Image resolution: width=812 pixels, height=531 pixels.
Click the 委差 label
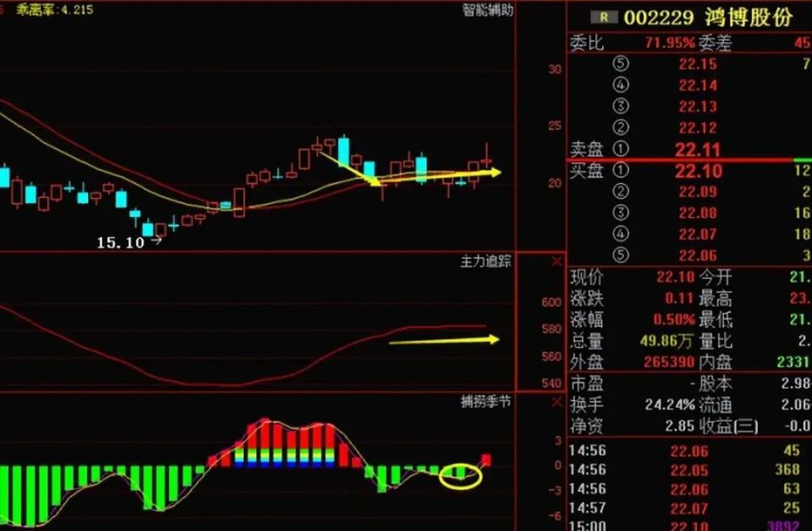tap(716, 43)
